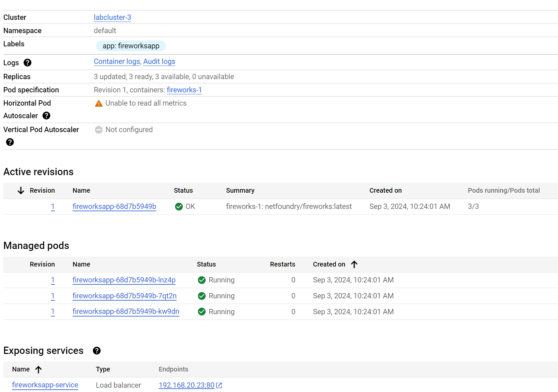Image resolution: width=558 pixels, height=392 pixels.
Task: Click Name header in Active revisions
Action: coord(81,190)
